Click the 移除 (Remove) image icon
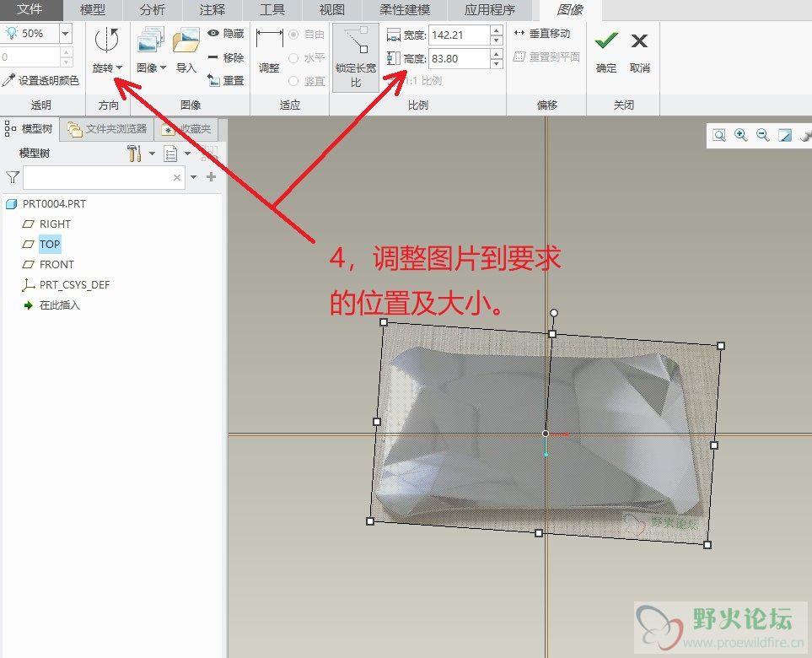This screenshot has width=812, height=658. [225, 57]
